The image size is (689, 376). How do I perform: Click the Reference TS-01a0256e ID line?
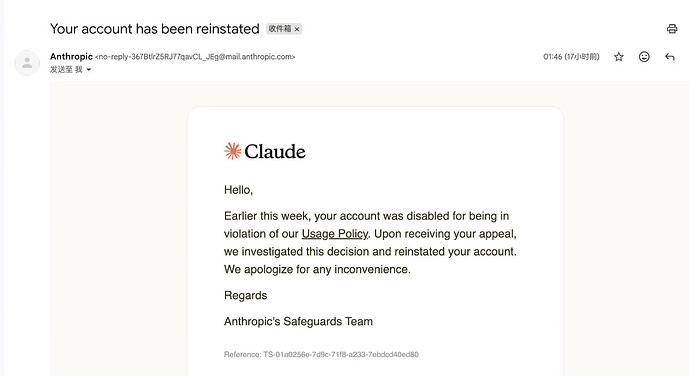tap(321, 354)
